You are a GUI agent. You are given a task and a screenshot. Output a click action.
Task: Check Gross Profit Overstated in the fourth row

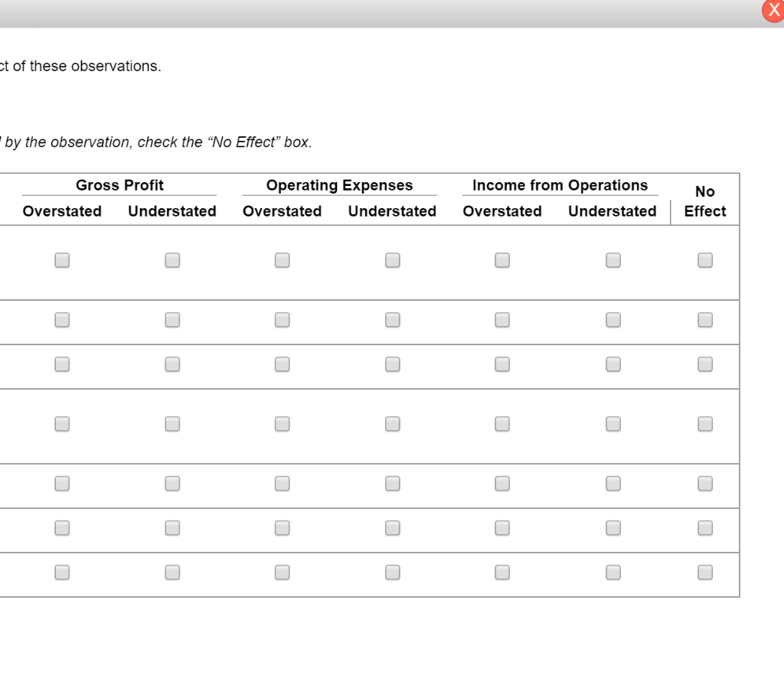62,424
